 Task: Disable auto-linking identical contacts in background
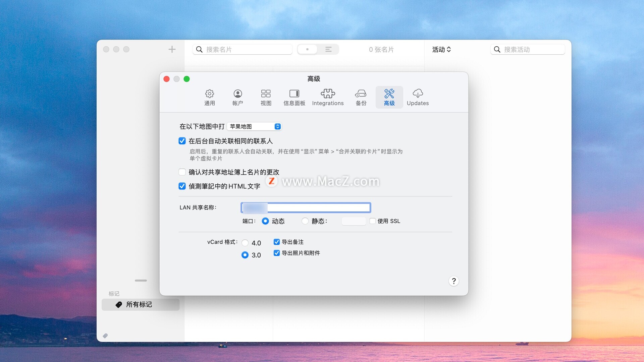(x=182, y=141)
